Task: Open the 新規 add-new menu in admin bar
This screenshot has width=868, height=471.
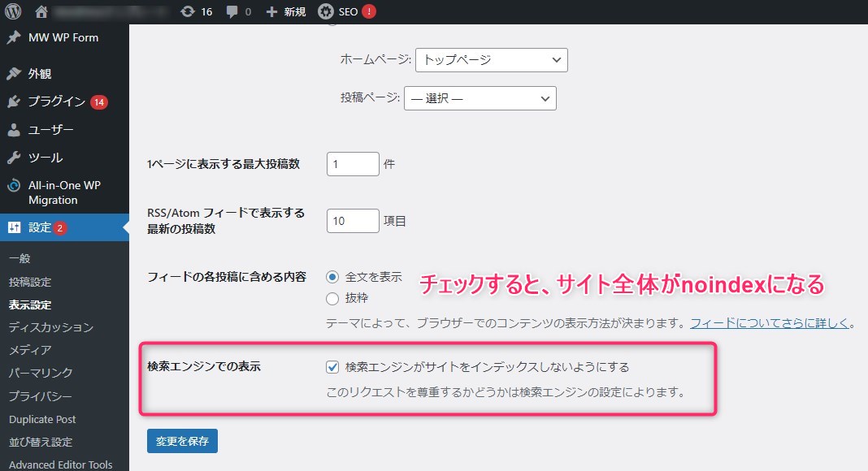Action: click(286, 11)
